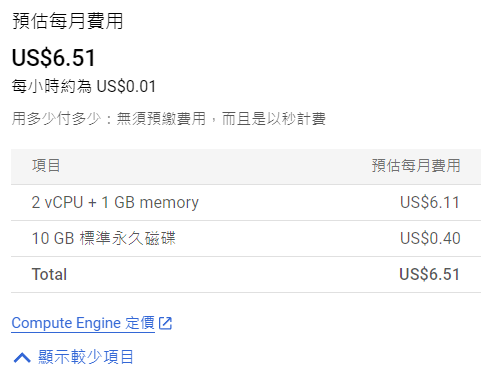The image size is (492, 376).
Task: Click the 預估每月費用 heading at top
Action: (x=68, y=21)
